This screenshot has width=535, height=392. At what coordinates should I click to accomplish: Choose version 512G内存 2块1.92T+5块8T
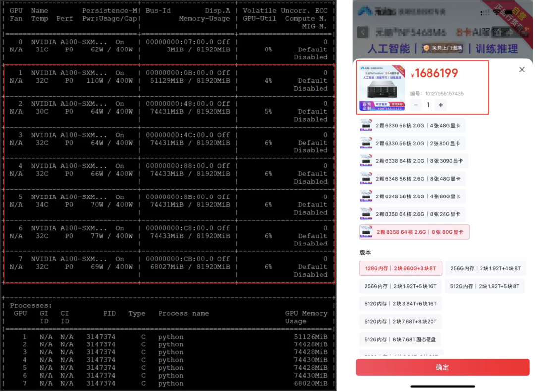click(x=484, y=286)
